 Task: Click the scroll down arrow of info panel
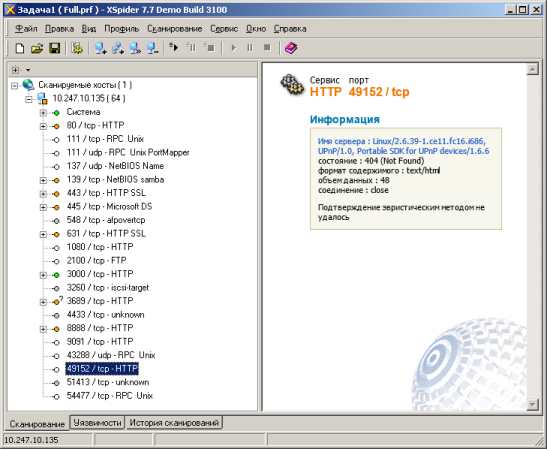point(532,404)
